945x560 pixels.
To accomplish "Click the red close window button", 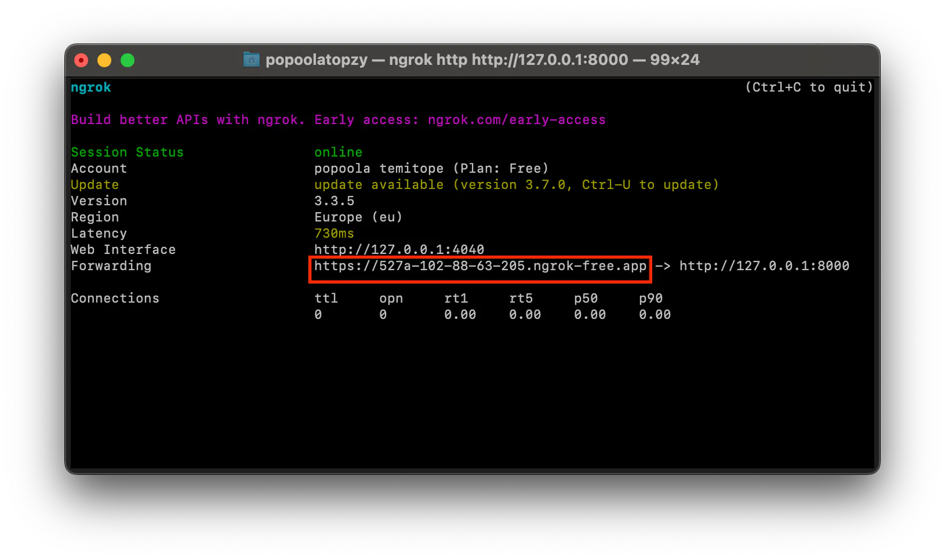I will tap(82, 60).
